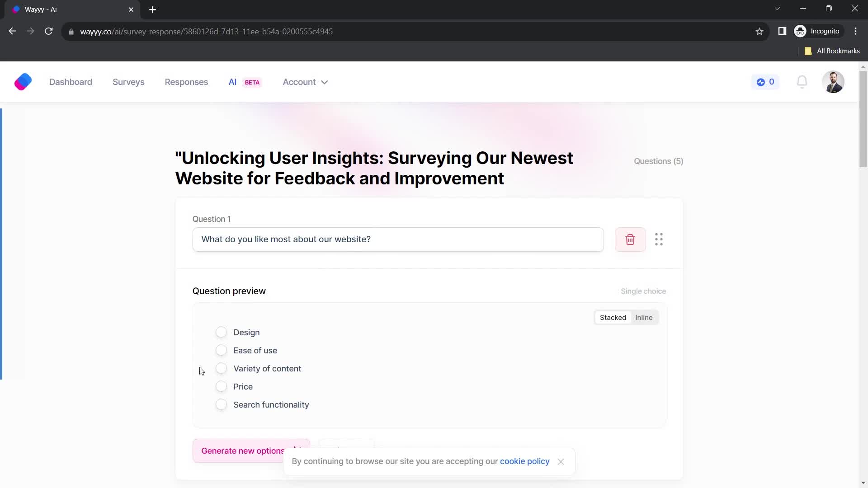Open the Surveys navigation tab
The height and width of the screenshot is (488, 868).
click(x=128, y=82)
